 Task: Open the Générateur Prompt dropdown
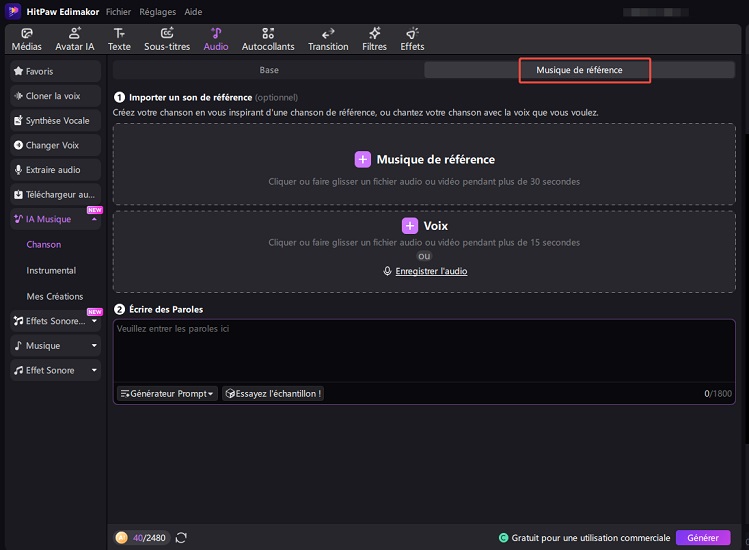[167, 394]
